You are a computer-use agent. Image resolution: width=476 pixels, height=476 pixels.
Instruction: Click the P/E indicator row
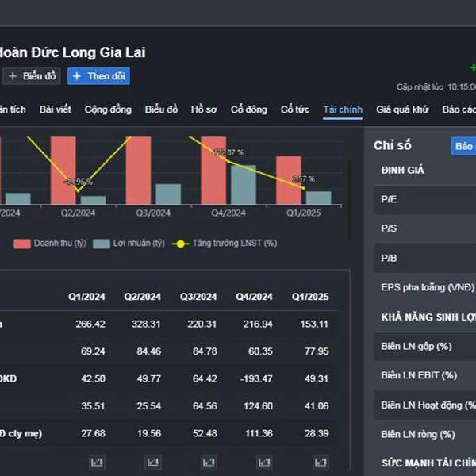[425, 199]
